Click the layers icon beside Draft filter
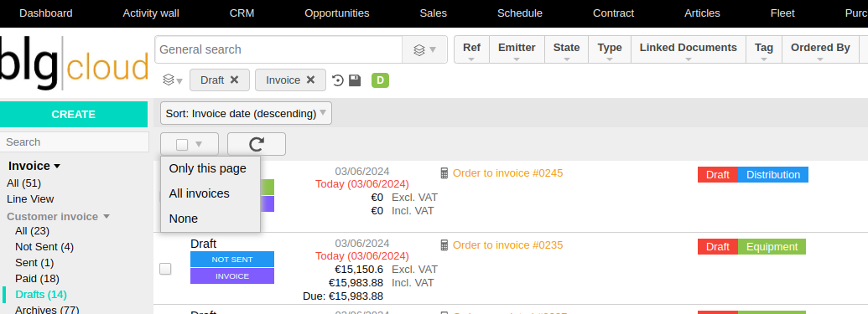 tap(169, 80)
